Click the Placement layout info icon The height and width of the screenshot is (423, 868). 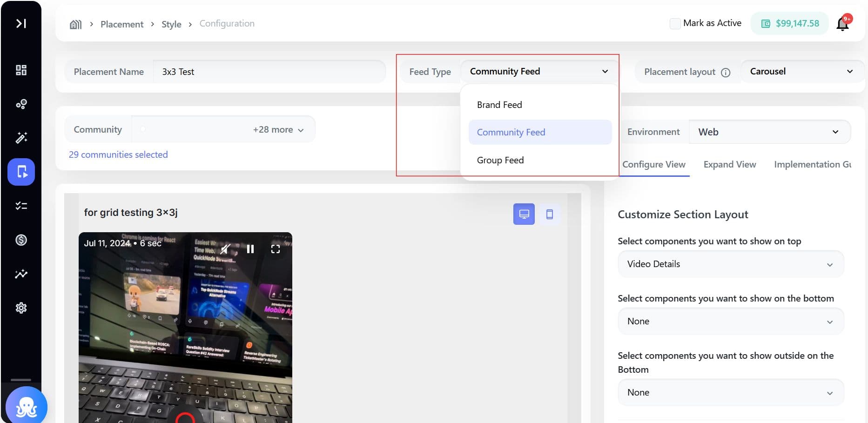coord(726,73)
